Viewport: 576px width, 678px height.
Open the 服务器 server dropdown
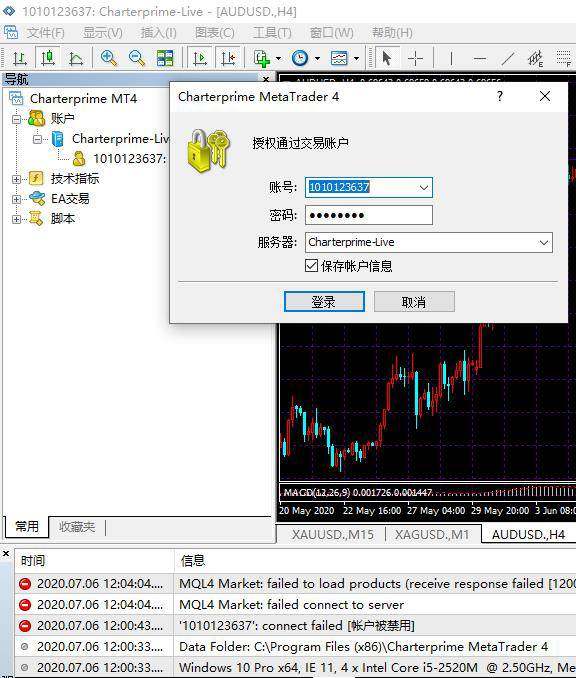(429, 243)
